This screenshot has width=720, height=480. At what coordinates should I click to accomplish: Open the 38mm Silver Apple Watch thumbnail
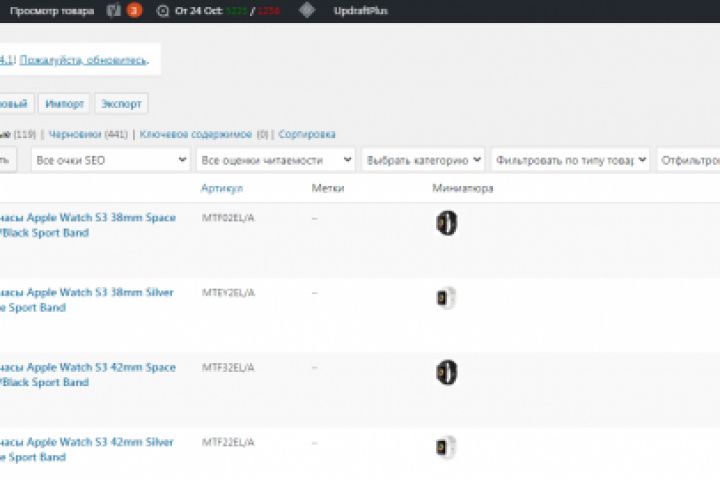[x=446, y=298]
